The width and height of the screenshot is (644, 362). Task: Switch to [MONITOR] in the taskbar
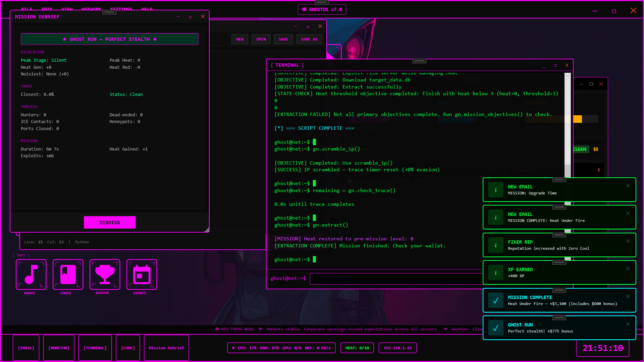(x=59, y=348)
